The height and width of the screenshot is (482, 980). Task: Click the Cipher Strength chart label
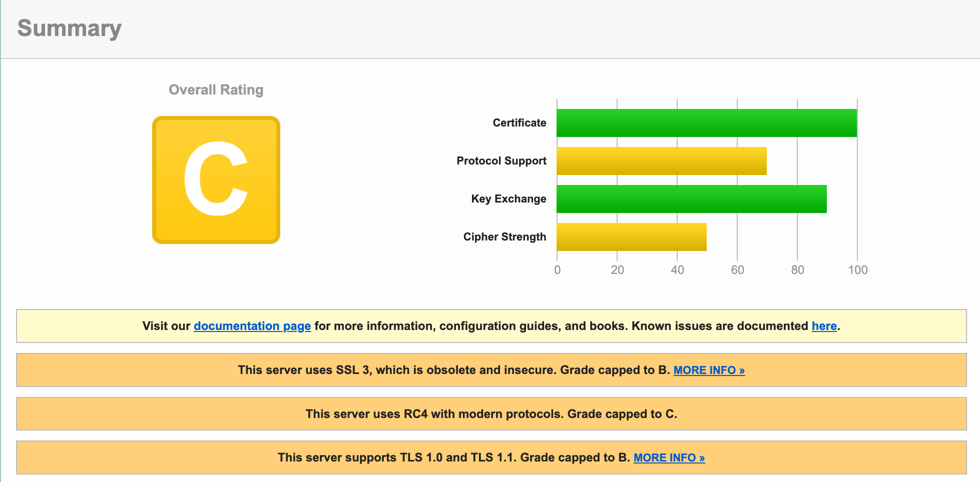click(x=505, y=237)
